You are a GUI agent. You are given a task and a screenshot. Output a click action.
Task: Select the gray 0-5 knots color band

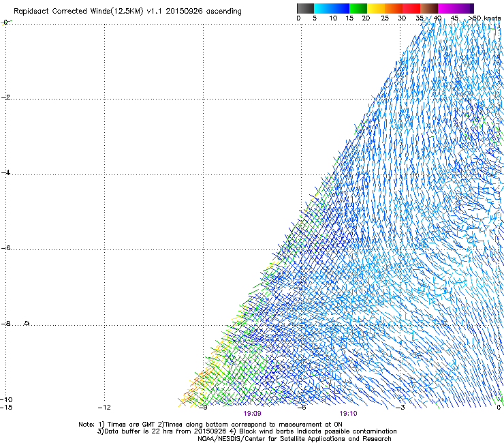point(305,8)
